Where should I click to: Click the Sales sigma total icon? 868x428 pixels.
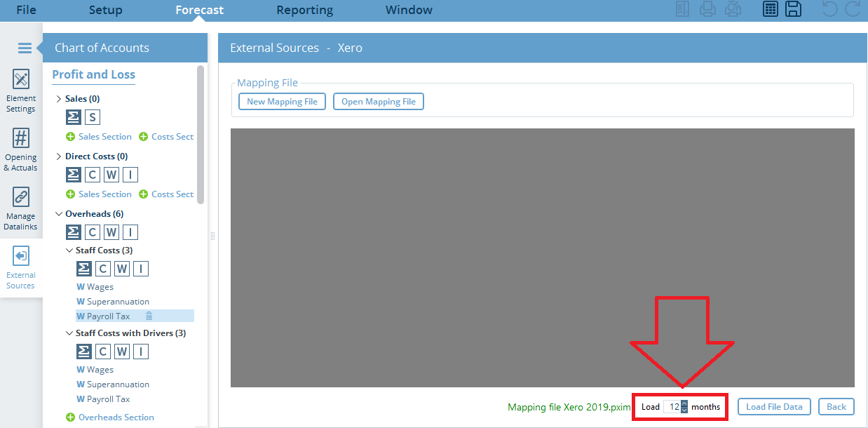(74, 117)
